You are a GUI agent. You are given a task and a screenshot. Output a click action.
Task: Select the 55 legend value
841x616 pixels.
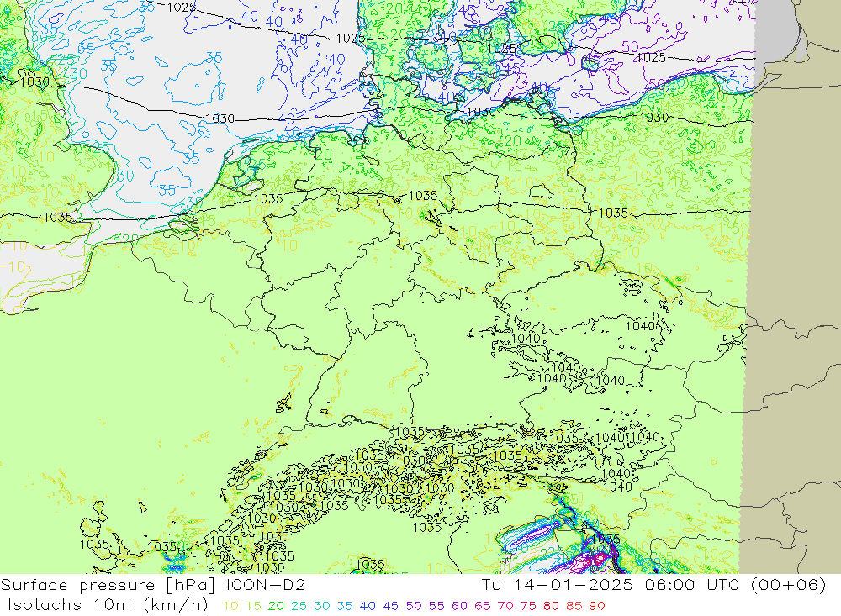click(436, 606)
